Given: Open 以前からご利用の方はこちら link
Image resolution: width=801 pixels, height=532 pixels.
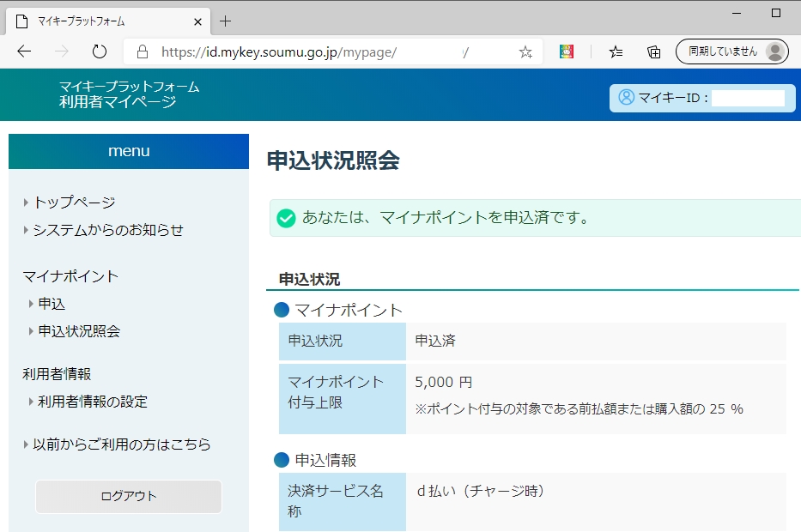Looking at the screenshot, I should coord(122,444).
